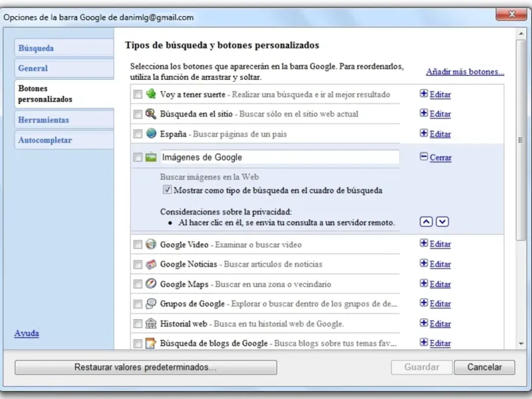Click the Google Video label text
This screenshot has height=399, width=532.
coord(184,245)
